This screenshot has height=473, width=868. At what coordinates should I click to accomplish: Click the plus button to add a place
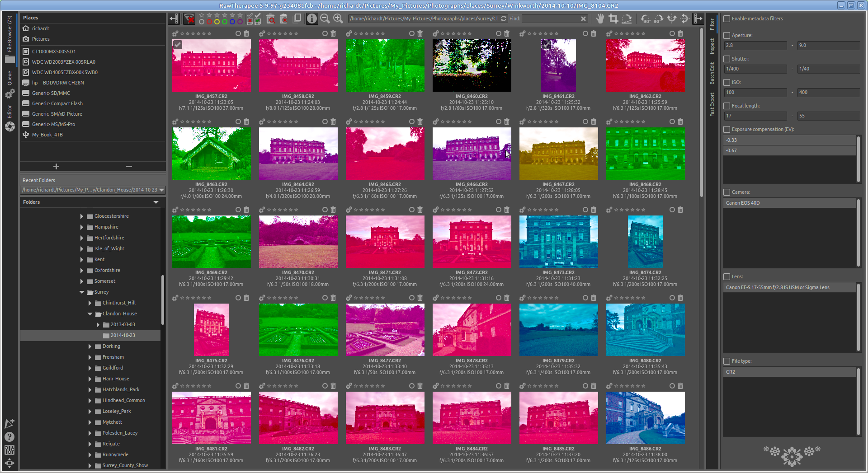[56, 166]
